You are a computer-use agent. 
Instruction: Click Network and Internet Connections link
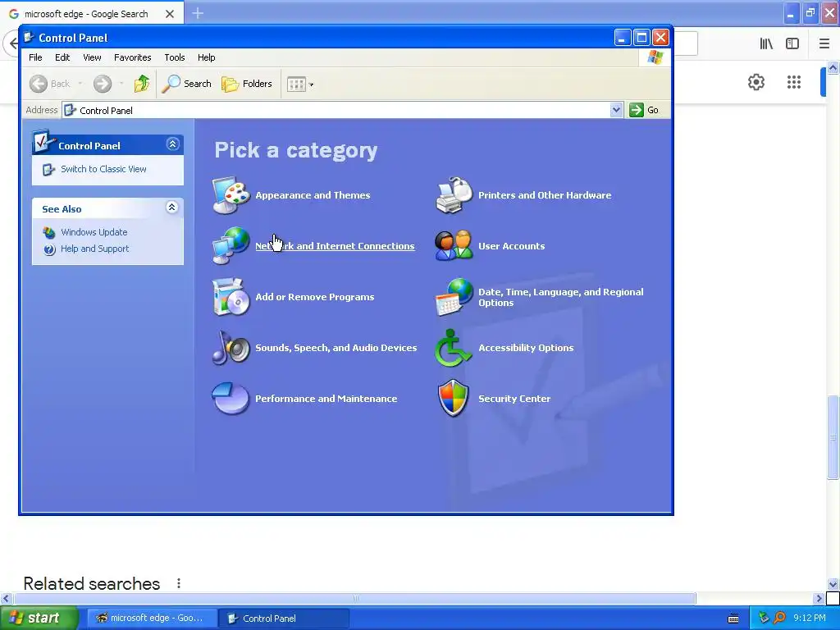(x=335, y=246)
